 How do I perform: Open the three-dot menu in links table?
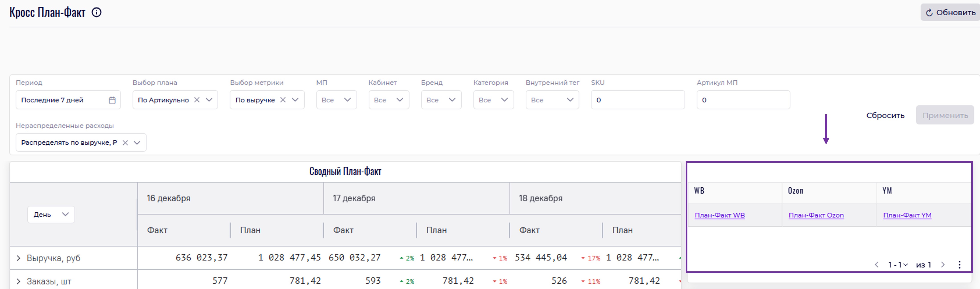959,265
